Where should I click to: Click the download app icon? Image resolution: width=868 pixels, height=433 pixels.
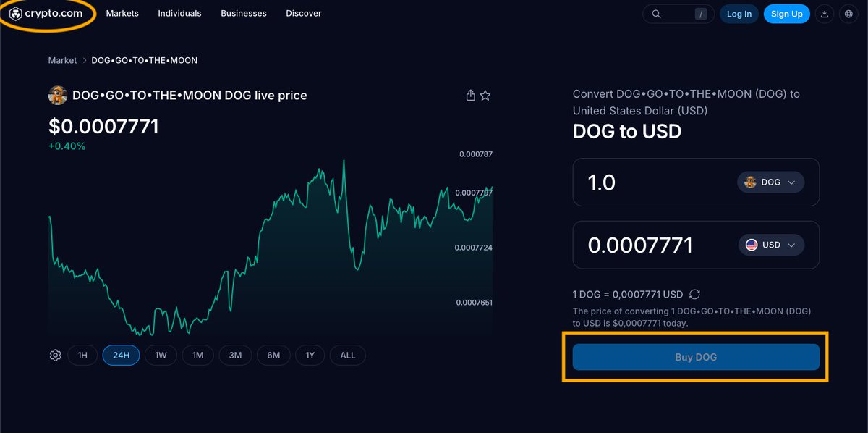pyautogui.click(x=825, y=14)
